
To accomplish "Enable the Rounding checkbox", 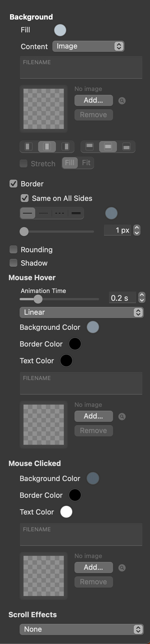I will [x=13, y=249].
